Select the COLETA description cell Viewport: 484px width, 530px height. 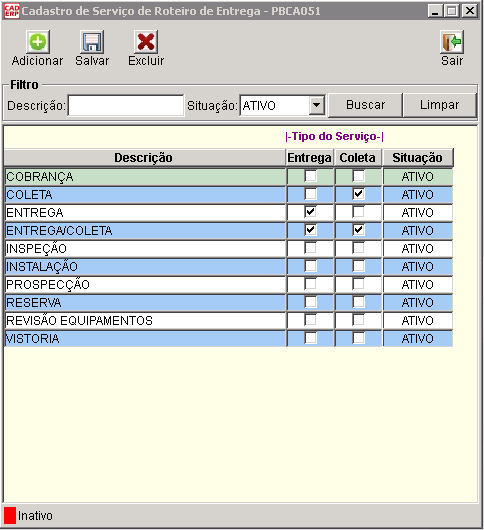(145, 195)
